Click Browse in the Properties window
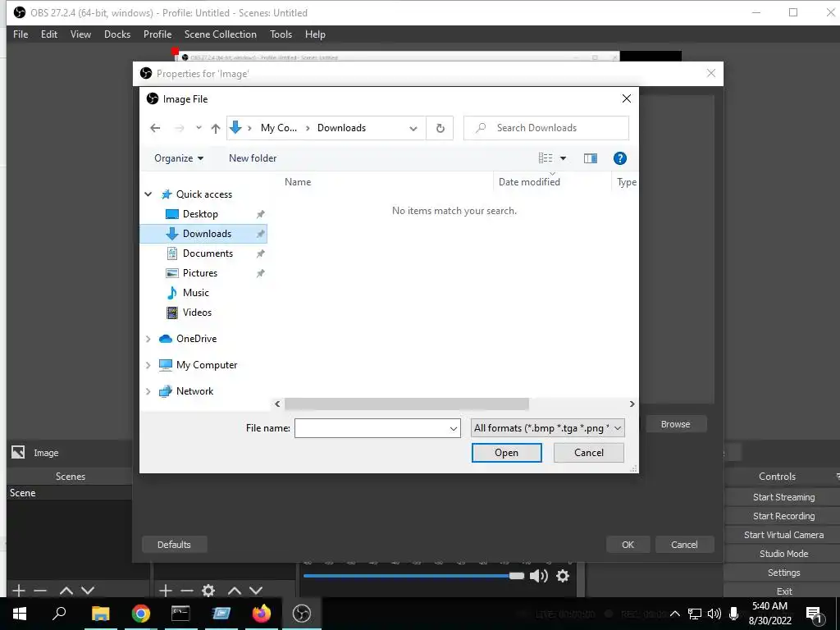This screenshot has height=630, width=840. (x=676, y=424)
